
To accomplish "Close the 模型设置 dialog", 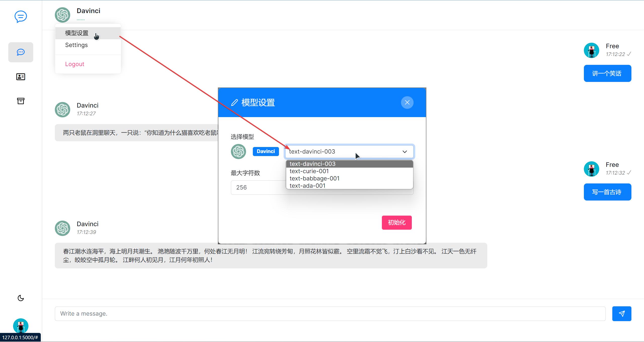I will click(x=407, y=103).
